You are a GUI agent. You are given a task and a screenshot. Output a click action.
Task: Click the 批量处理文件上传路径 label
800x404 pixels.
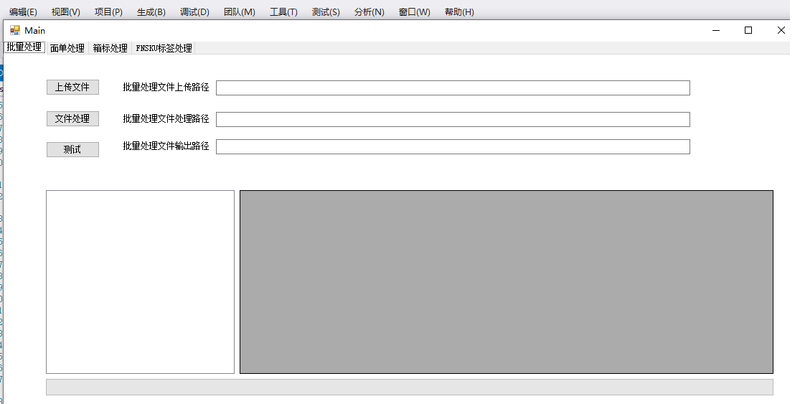click(166, 87)
